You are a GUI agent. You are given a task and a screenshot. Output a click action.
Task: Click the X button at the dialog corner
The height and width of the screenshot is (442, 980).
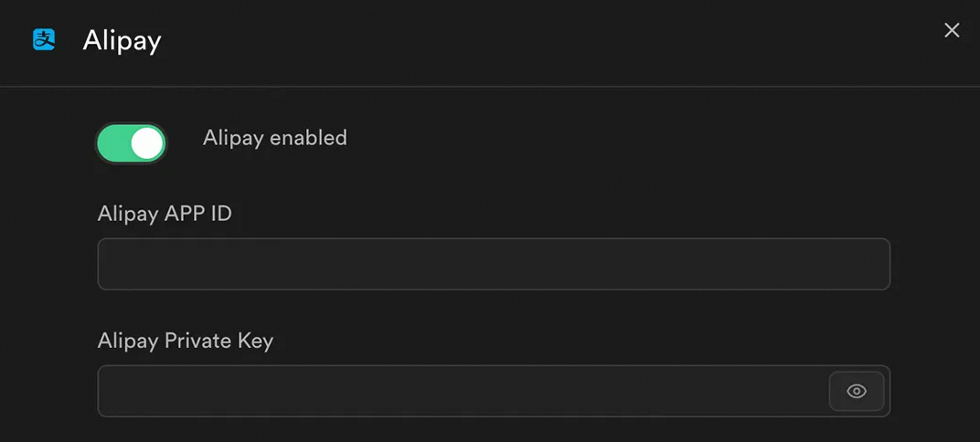[x=952, y=30]
